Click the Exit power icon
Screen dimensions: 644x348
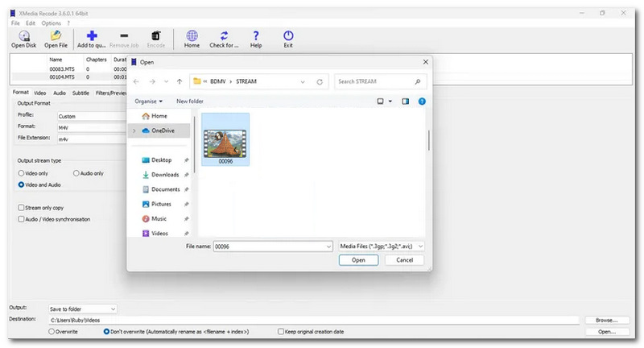[x=288, y=35]
